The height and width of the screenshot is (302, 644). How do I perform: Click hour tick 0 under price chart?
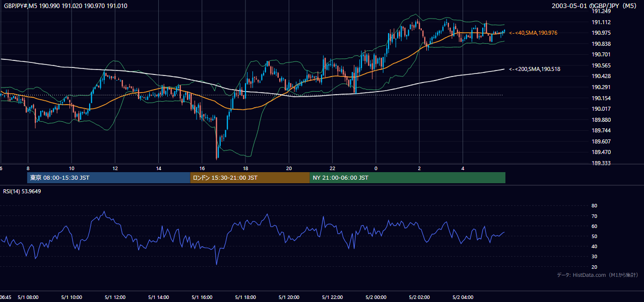[376, 169]
